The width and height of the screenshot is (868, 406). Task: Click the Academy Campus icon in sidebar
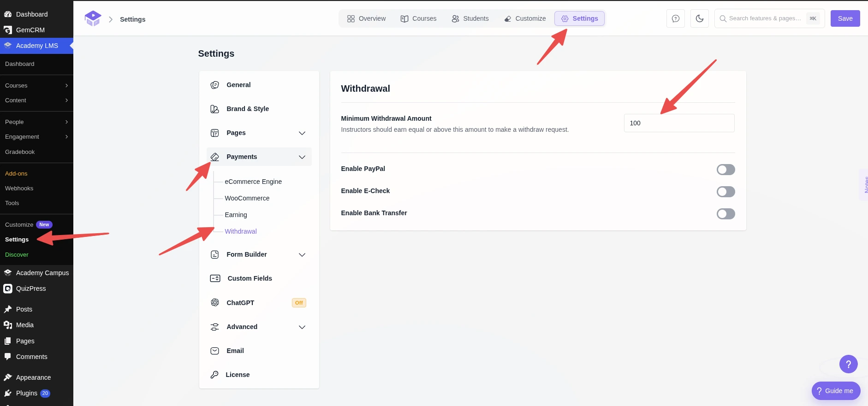8,273
